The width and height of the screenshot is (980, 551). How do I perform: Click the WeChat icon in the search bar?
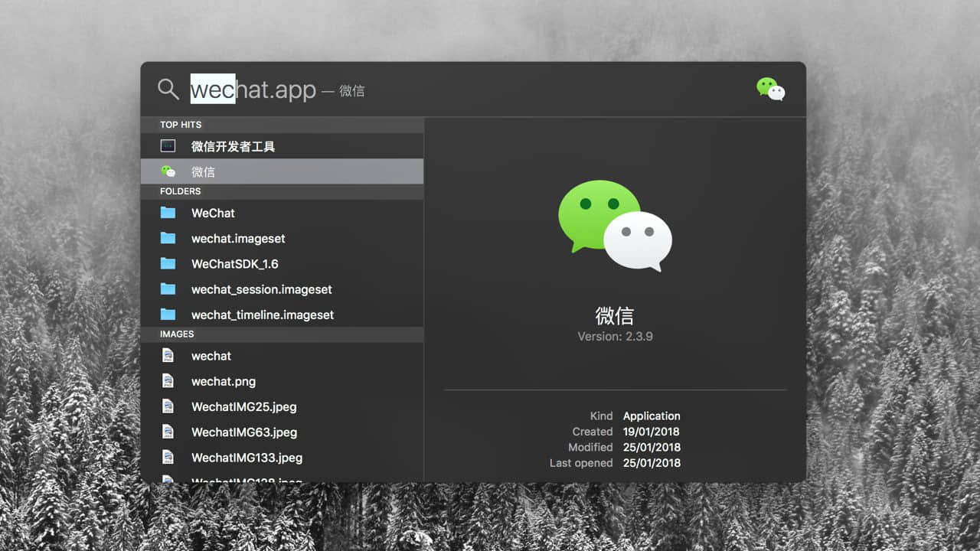pyautogui.click(x=771, y=89)
